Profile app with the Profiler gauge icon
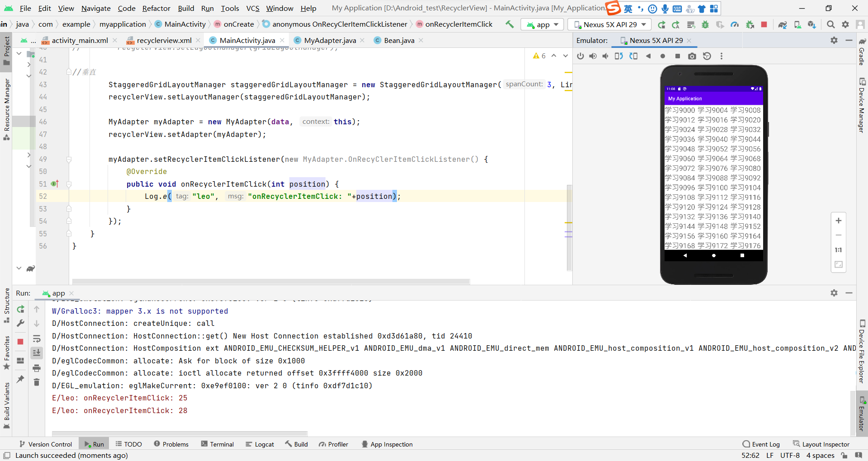 pos(735,24)
